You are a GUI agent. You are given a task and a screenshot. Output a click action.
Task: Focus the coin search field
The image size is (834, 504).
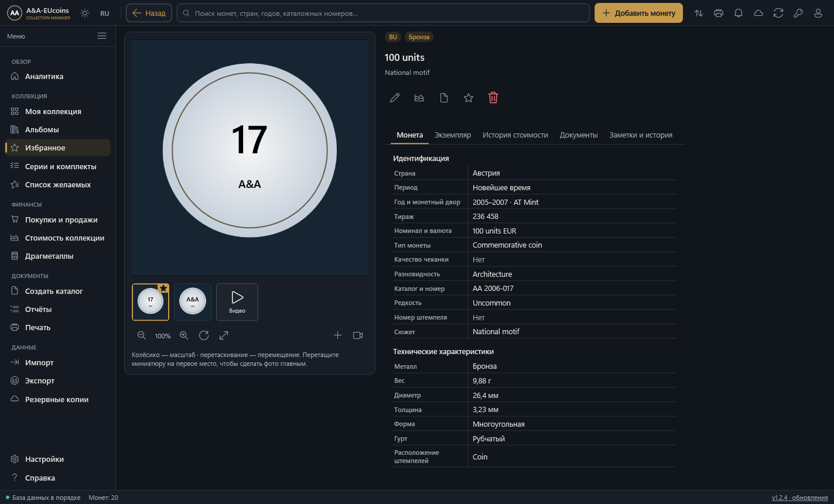383,13
